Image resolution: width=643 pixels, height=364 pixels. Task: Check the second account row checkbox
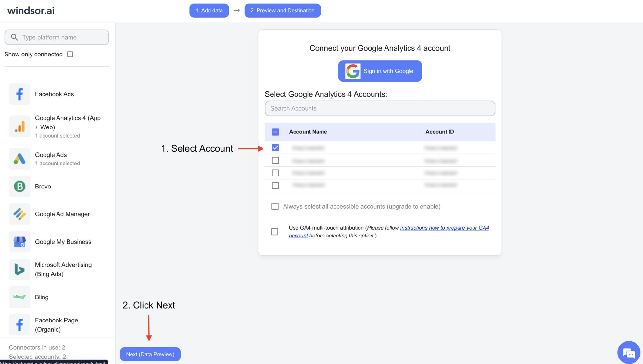pos(275,160)
